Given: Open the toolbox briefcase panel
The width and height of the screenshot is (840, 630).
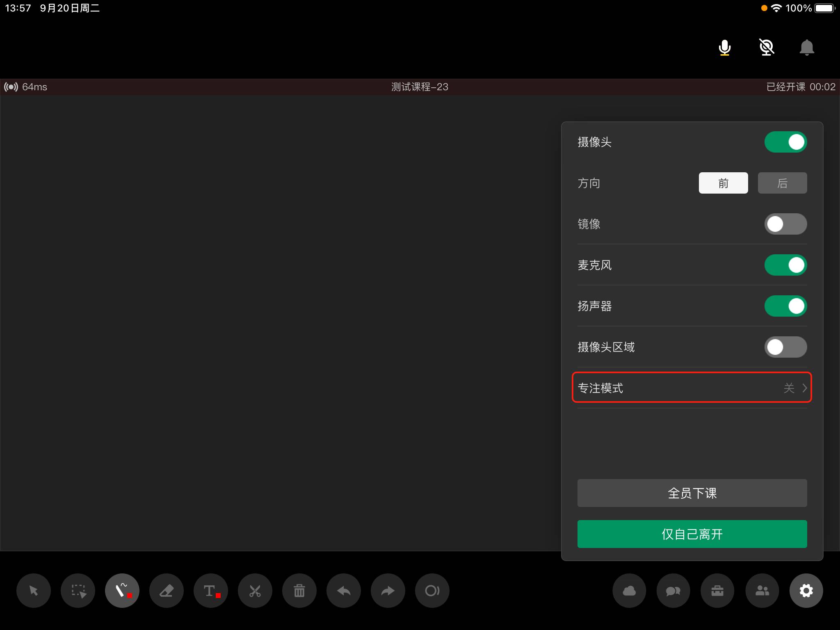Looking at the screenshot, I should tap(718, 591).
